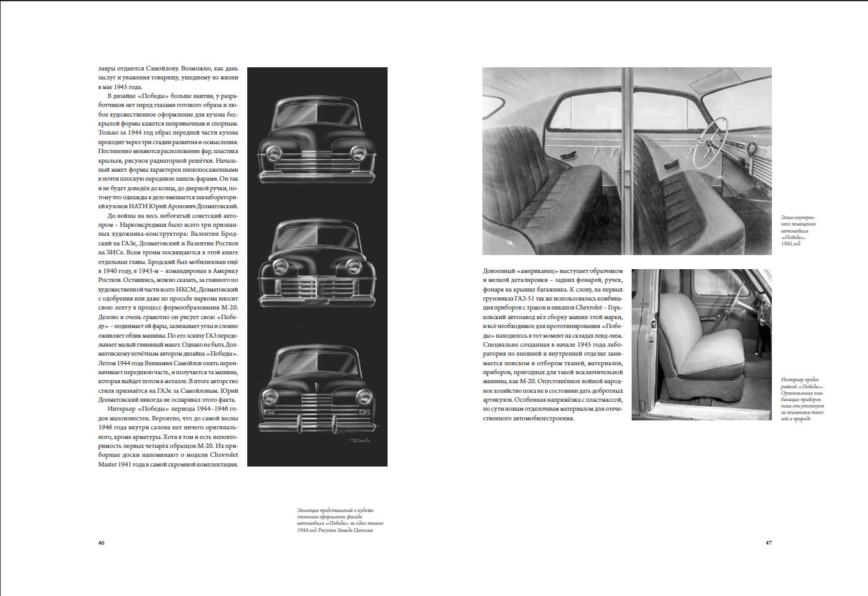
Task: Click paragraph starting "В дизайне «Победы» больше наития"
Action: pyautogui.click(x=168, y=151)
